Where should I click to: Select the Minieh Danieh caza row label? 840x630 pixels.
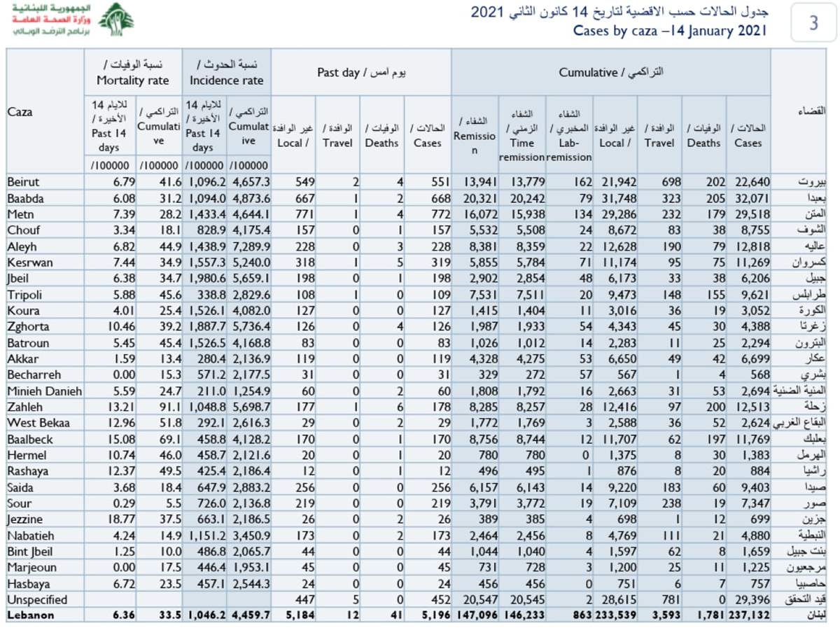44,391
